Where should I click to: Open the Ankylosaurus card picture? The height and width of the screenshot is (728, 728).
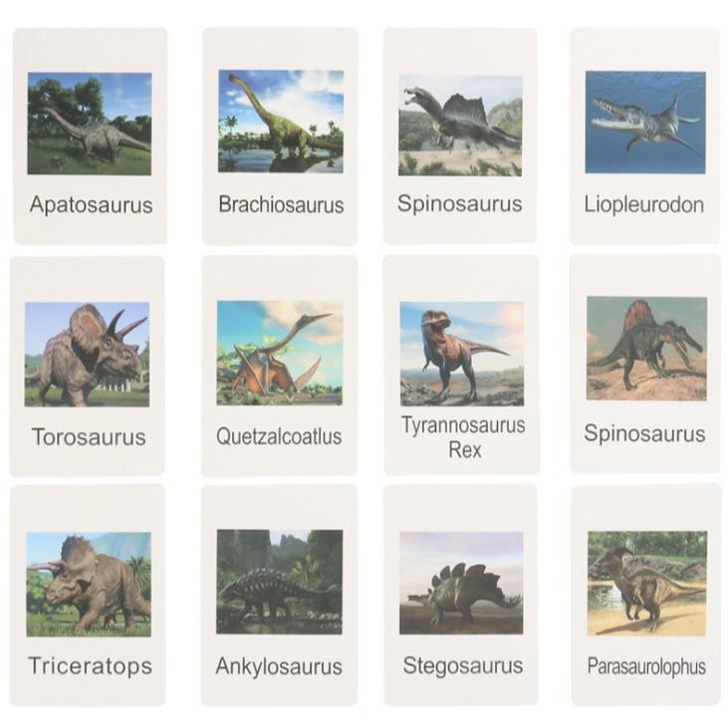point(280,583)
